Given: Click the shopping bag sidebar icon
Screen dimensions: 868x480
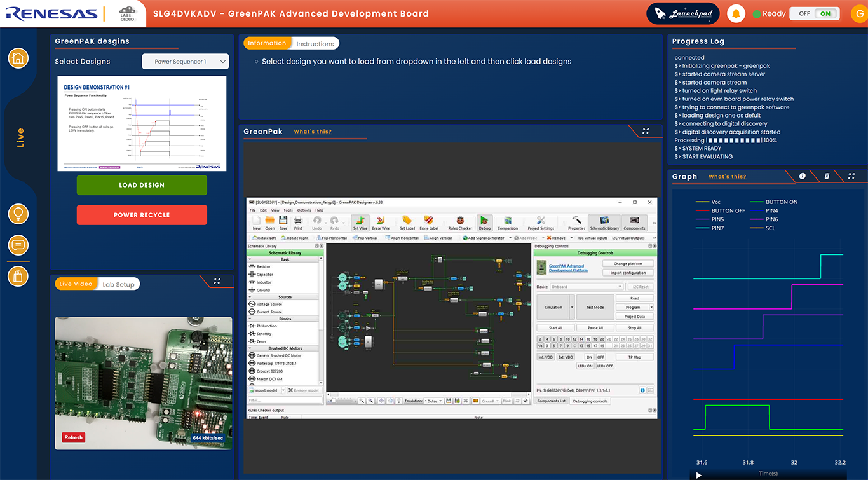Looking at the screenshot, I should [18, 276].
